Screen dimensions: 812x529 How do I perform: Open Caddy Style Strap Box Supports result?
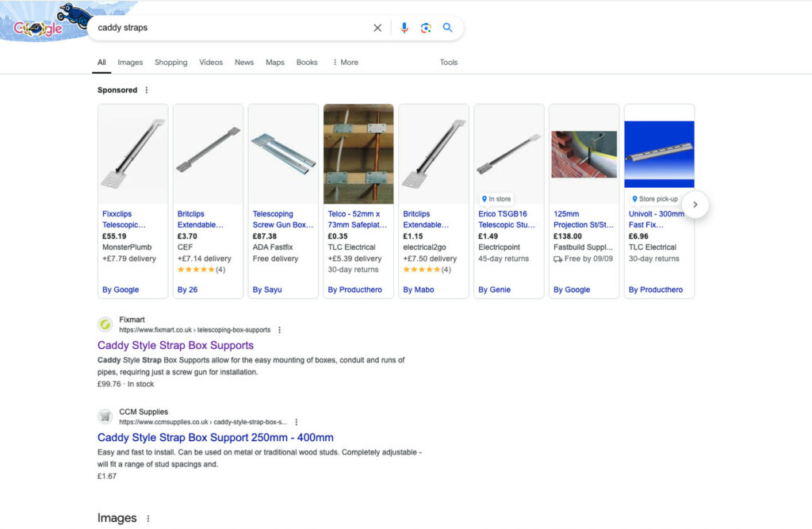[175, 346]
